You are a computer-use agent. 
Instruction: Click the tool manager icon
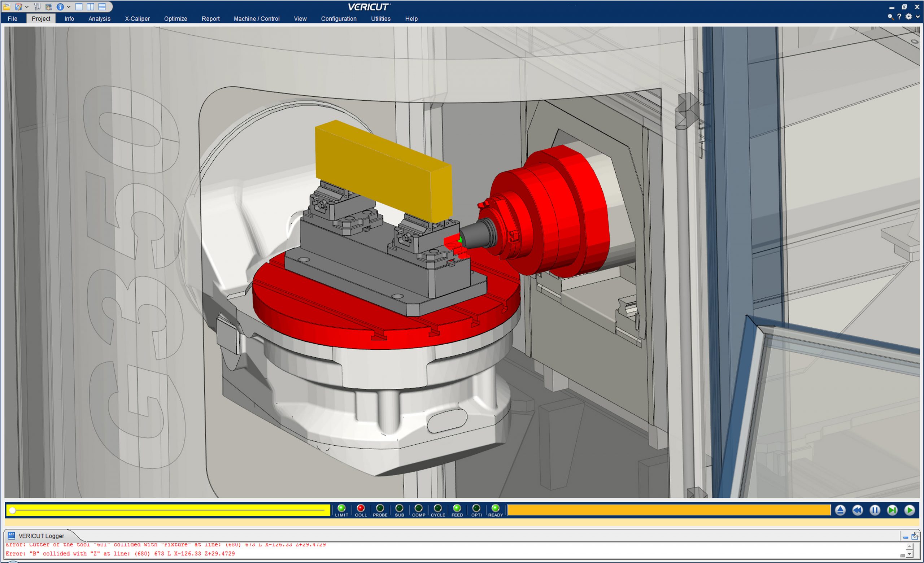click(37, 7)
